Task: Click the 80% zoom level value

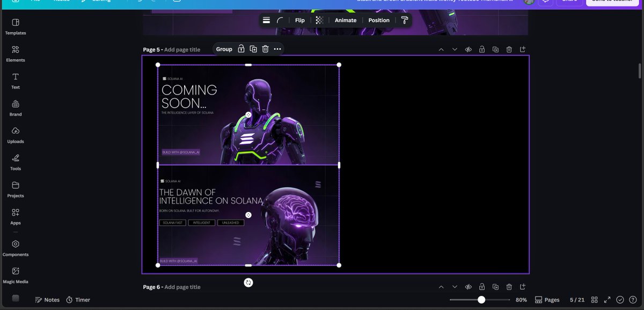Action: 521,300
